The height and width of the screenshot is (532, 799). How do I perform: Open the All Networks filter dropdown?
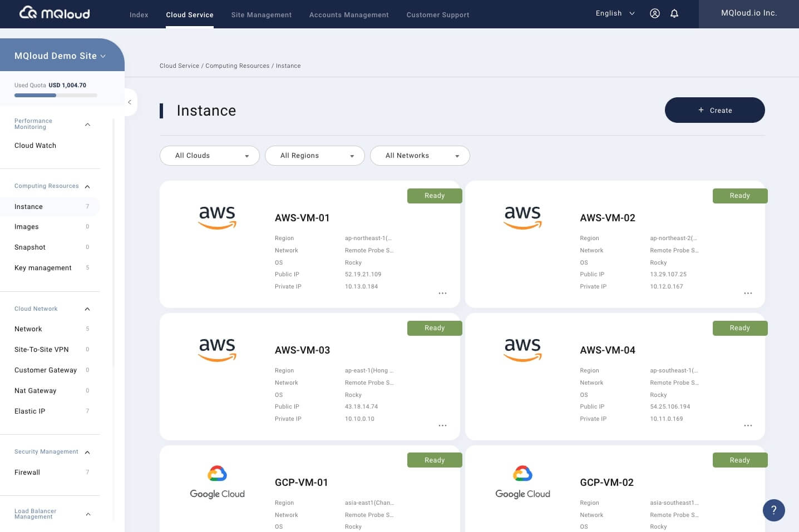420,156
